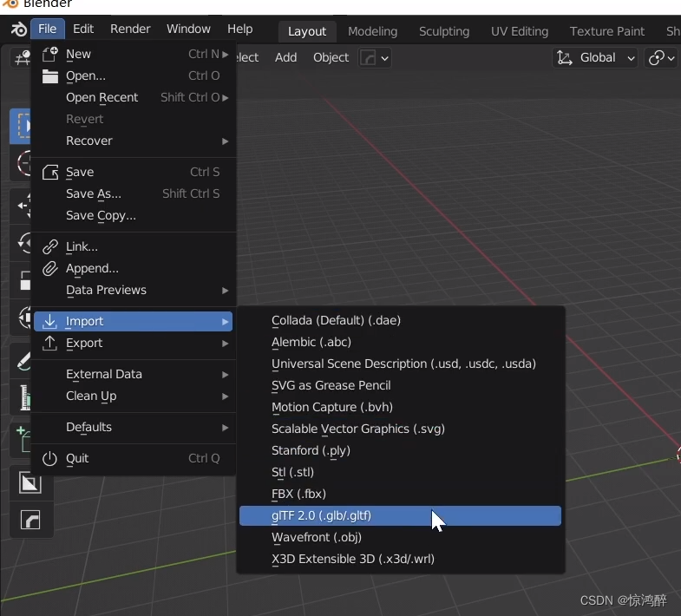Open the viewport Object menu
Image resolution: width=681 pixels, height=616 pixels.
point(331,58)
